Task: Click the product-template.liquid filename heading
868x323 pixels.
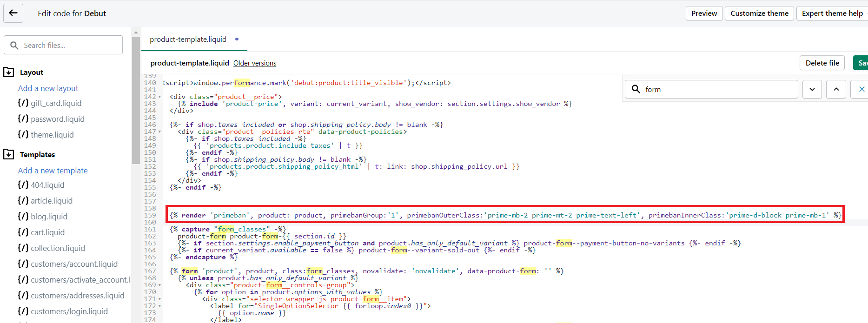Action: click(x=190, y=63)
